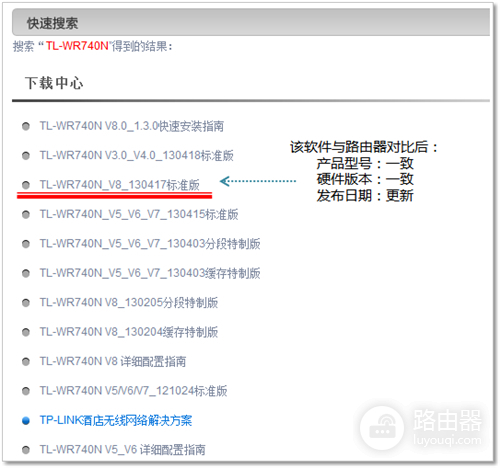Open TL-WR740N V8_130204缓存特制版 link
This screenshot has height=468, width=500.
click(x=129, y=332)
